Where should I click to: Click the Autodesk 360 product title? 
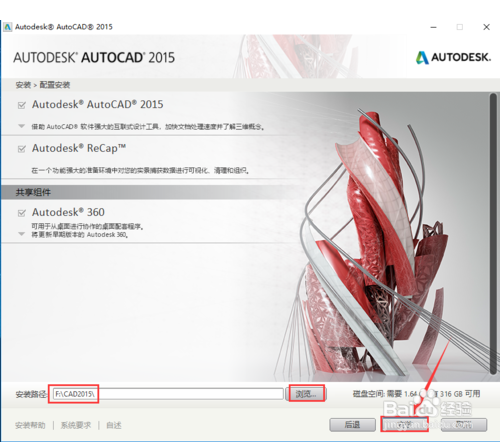[68, 212]
